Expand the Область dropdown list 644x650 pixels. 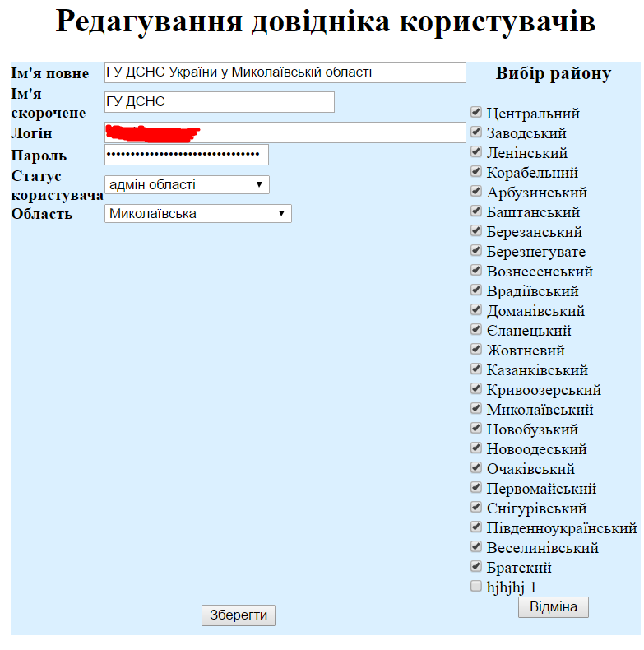point(197,214)
